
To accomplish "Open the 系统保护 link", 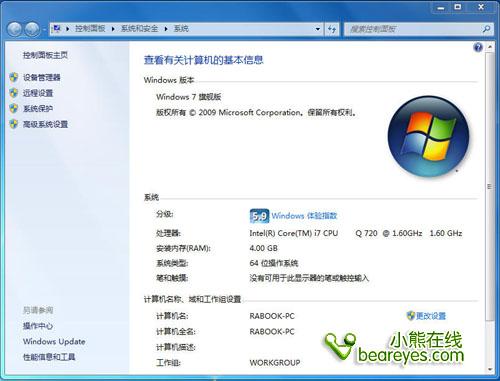I will tap(38, 108).
